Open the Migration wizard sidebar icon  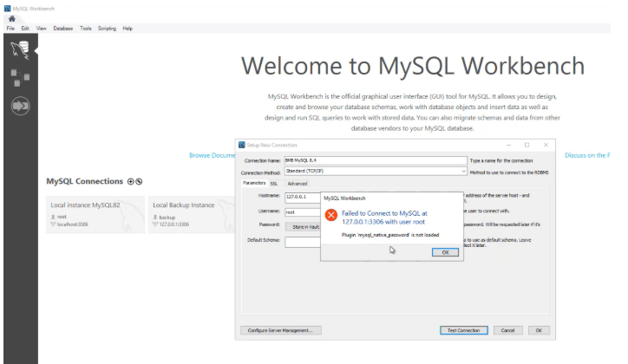18,106
